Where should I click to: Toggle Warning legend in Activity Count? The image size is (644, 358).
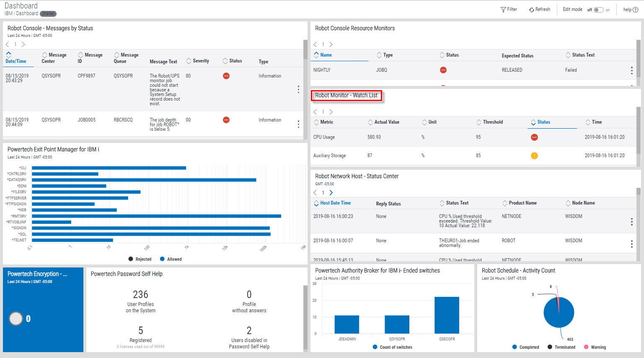click(595, 347)
